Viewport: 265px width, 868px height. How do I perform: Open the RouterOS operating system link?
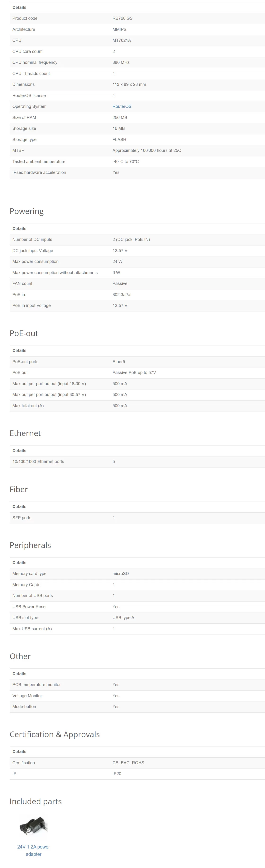click(x=122, y=106)
